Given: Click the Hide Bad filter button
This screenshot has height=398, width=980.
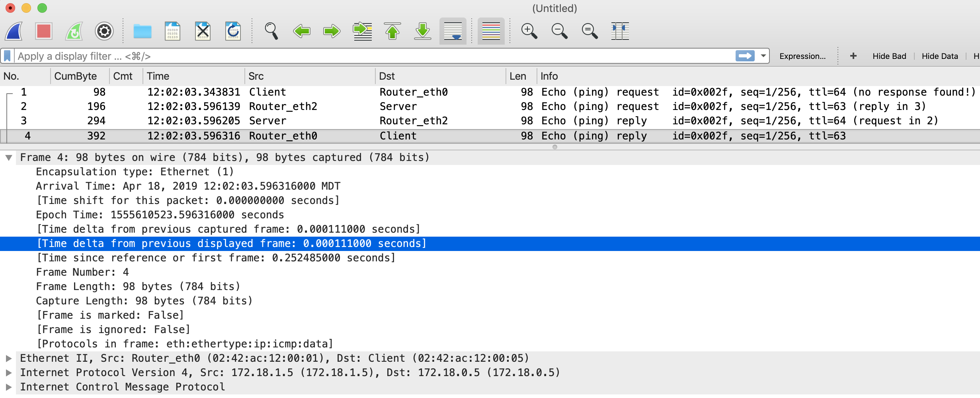Looking at the screenshot, I should coord(889,56).
